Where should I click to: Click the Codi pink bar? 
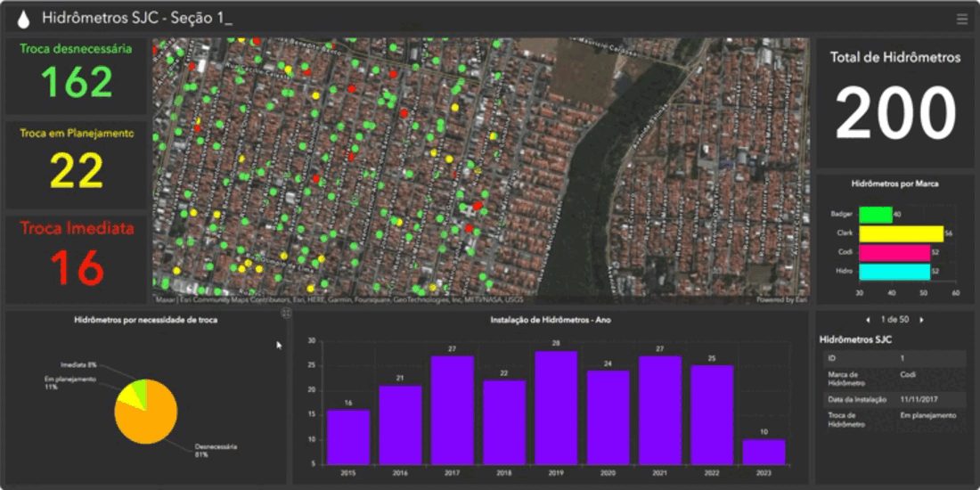click(x=894, y=252)
